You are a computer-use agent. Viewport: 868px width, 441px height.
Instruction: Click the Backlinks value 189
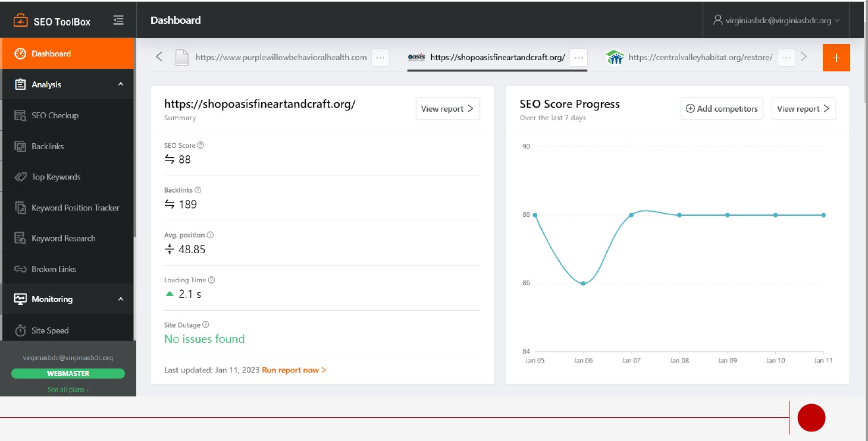(x=187, y=204)
